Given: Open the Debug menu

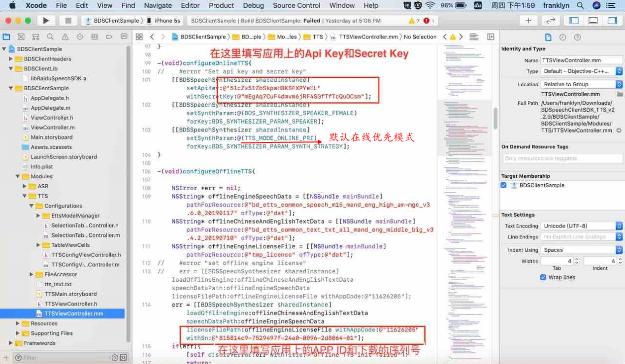Looking at the screenshot, I should click(254, 5).
